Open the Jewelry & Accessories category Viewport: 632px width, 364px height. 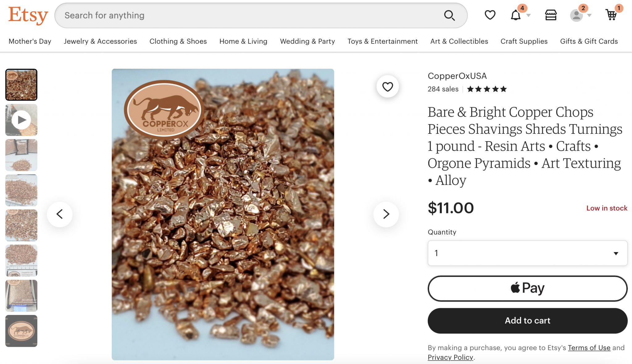[x=100, y=41]
